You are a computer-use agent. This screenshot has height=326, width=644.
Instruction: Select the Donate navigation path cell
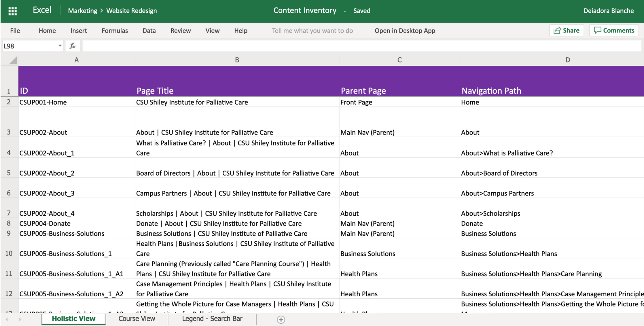point(552,223)
